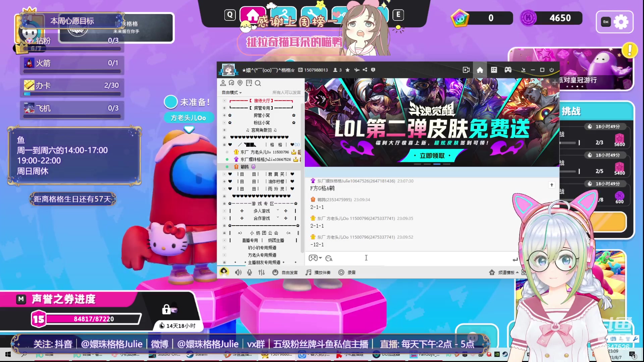This screenshot has height=362, width=644.
Task: Open the taskbar notification center icon
Action: (x=632, y=354)
